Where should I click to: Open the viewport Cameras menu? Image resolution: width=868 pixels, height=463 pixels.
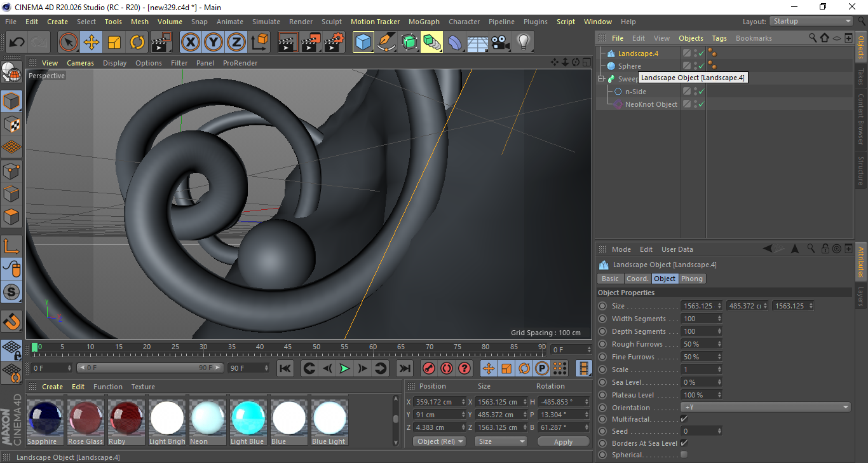tap(81, 63)
